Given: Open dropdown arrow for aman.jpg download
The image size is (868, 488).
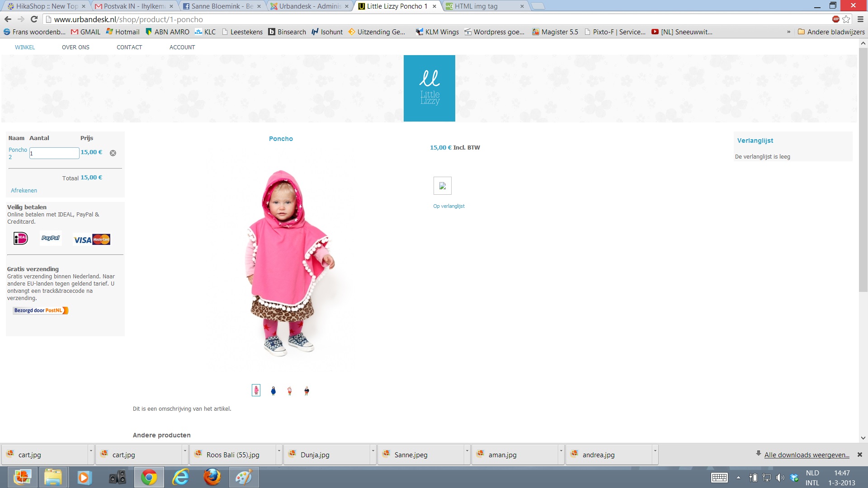Looking at the screenshot, I should point(561,450).
